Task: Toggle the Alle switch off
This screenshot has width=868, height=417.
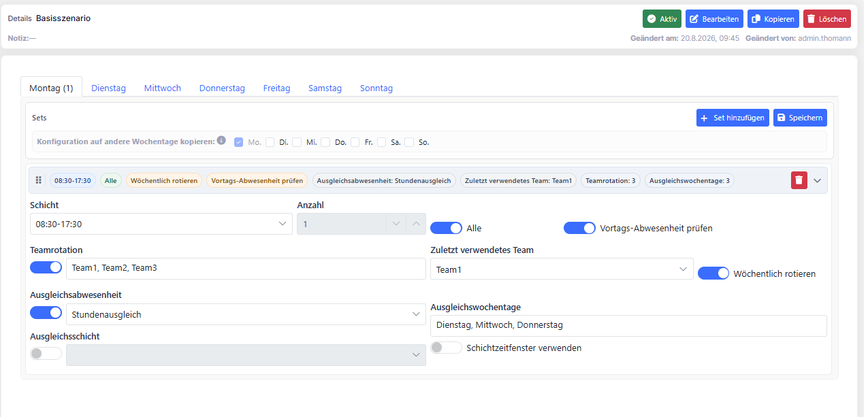Action: 446,228
